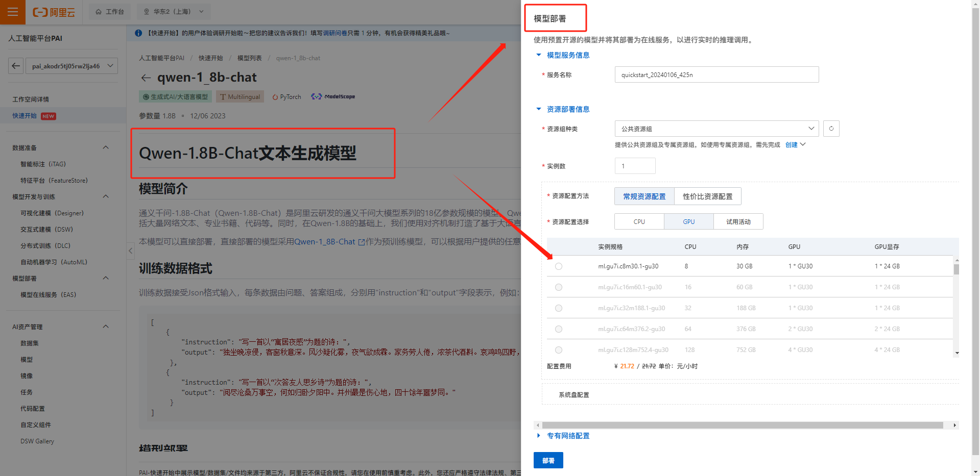Open 工作空间详情 in the sidebar
The height and width of the screenshot is (476, 980).
pos(31,99)
